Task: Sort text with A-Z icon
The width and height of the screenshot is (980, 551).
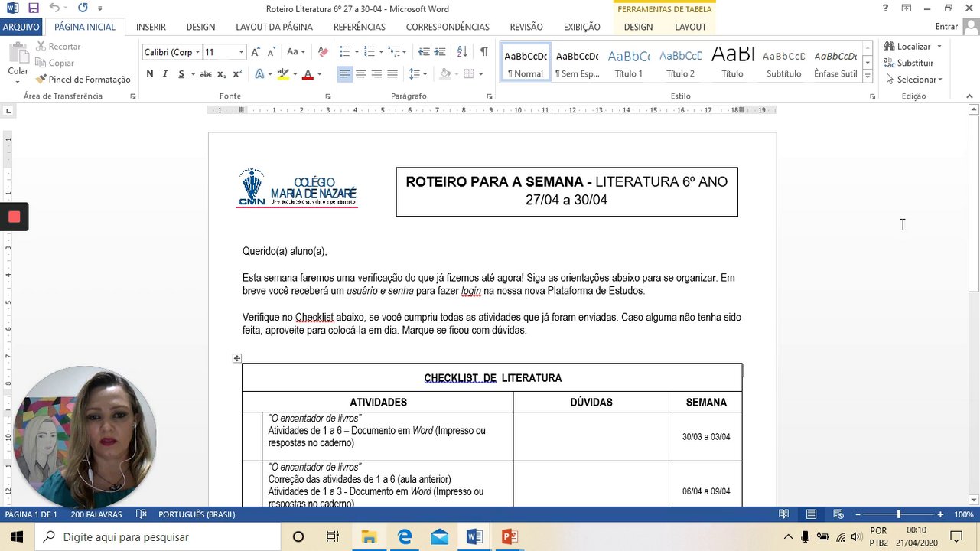Action: (x=462, y=52)
